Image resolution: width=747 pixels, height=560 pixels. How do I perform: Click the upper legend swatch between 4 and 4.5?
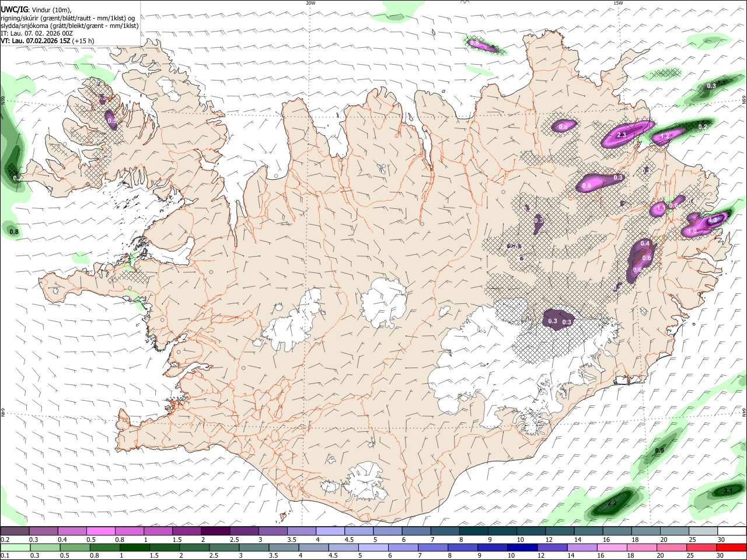point(330,531)
